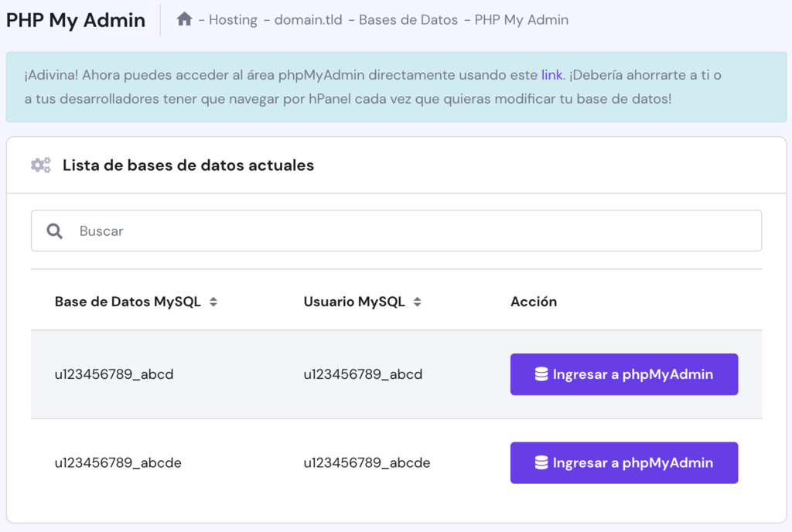
Task: Open the Bases de Datos breadcrumb entry
Action: pyautogui.click(x=408, y=19)
